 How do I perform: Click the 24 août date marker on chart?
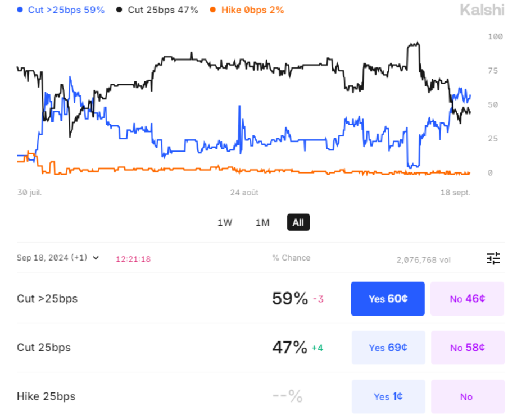pos(244,193)
